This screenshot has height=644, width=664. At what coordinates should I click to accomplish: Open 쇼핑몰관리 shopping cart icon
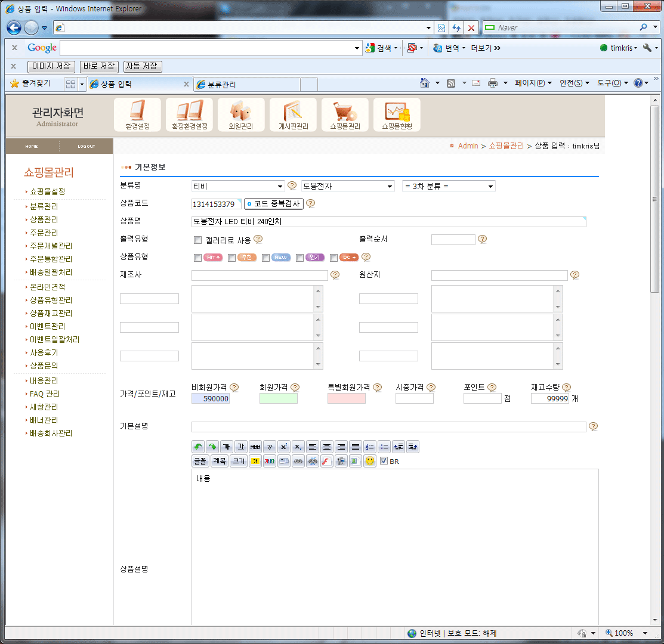point(345,114)
